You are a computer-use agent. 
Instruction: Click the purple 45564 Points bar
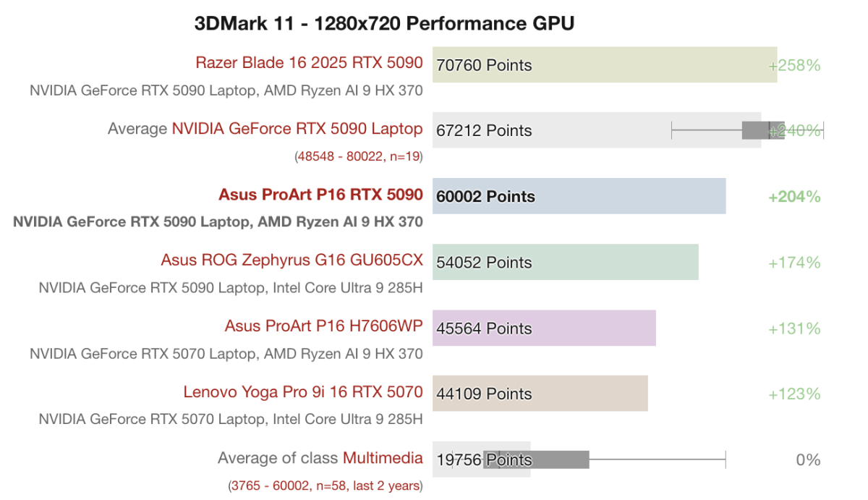[544, 328]
